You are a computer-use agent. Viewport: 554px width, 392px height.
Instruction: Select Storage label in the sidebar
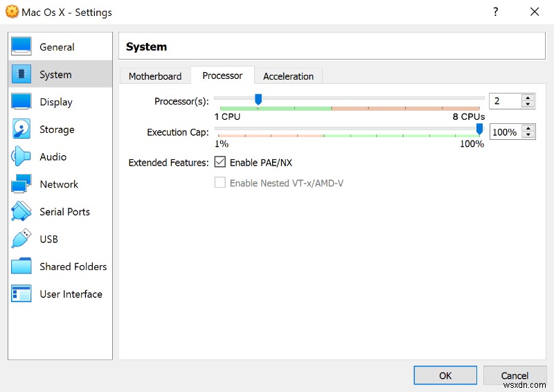(x=57, y=130)
